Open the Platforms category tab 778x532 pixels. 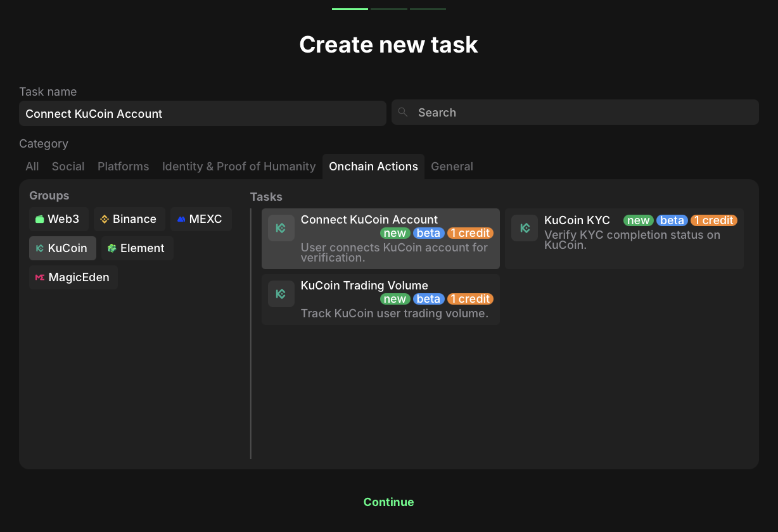pyautogui.click(x=123, y=167)
